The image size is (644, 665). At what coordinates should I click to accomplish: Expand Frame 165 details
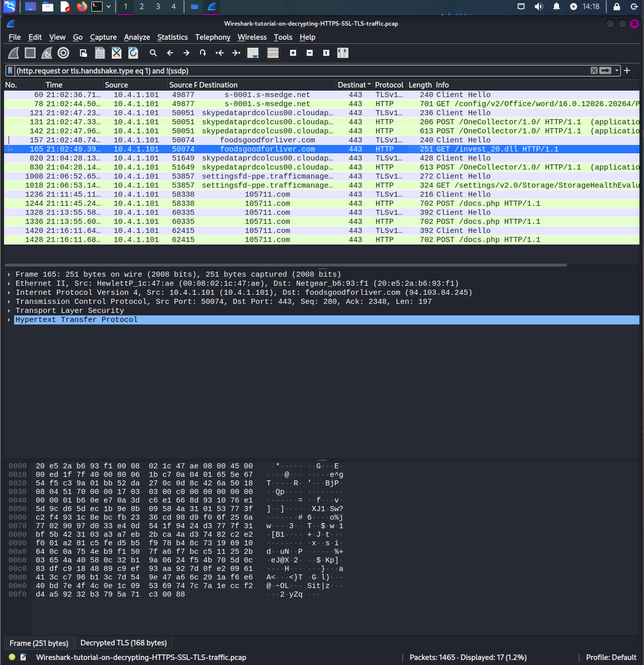[9, 275]
